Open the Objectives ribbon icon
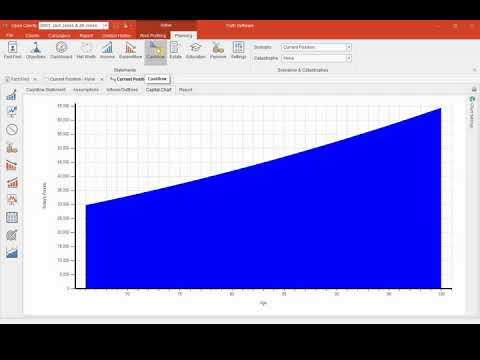 pos(35,50)
